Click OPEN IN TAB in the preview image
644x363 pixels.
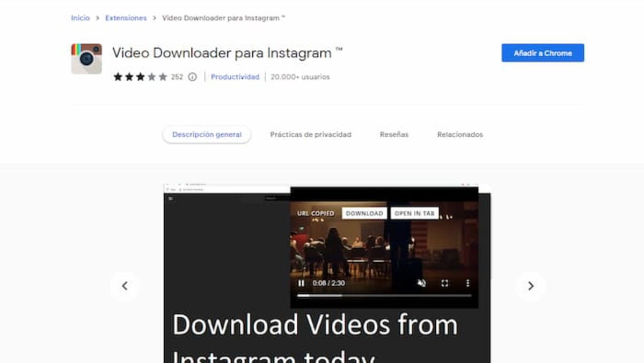[414, 212]
